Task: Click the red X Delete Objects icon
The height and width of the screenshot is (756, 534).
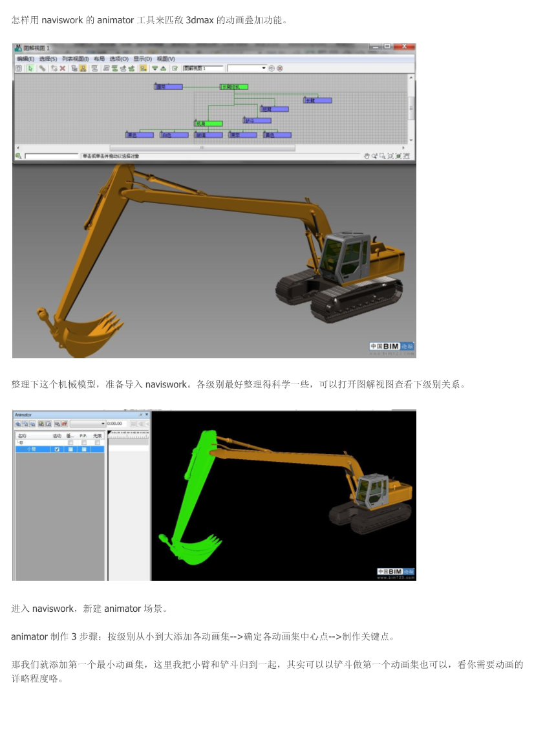Action: point(62,68)
